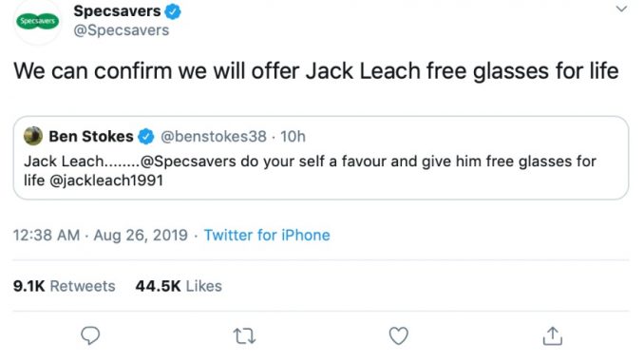Open the Twitter for iPhone link
644x362 pixels.
267,235
